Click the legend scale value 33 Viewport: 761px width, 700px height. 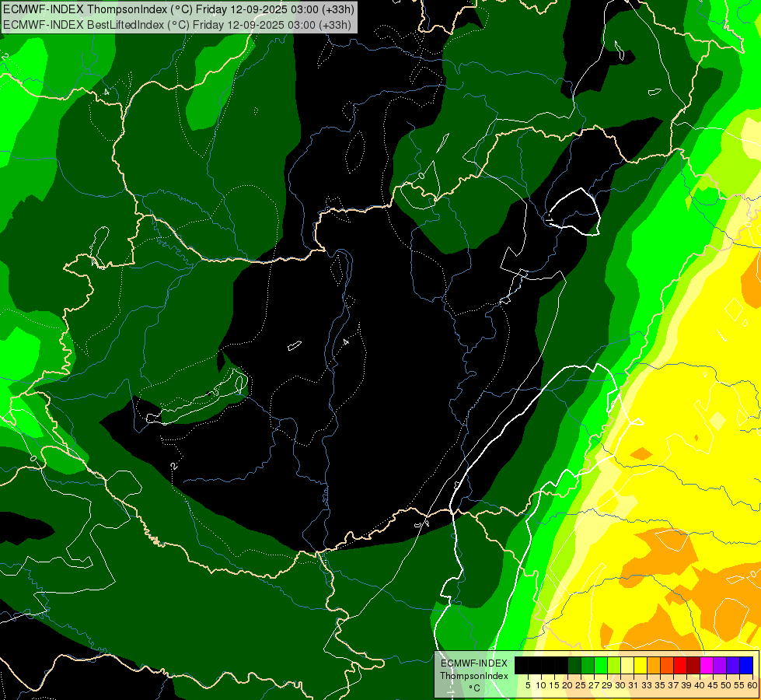click(647, 685)
